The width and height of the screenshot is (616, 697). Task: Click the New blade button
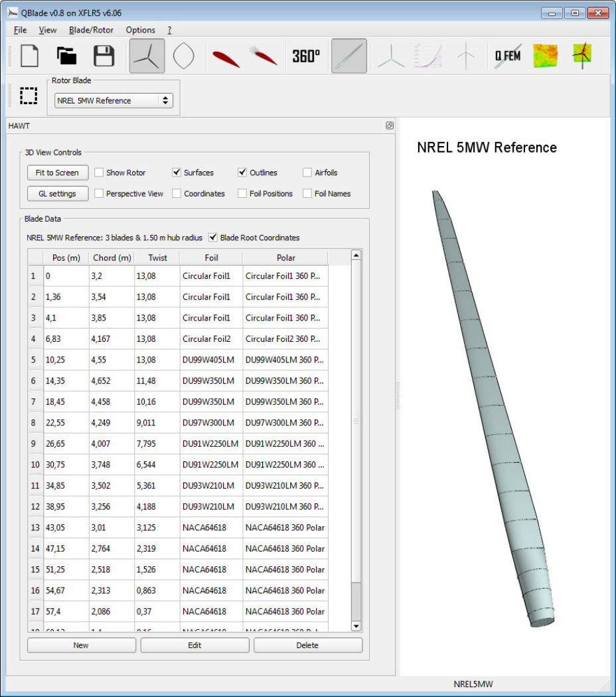point(82,645)
